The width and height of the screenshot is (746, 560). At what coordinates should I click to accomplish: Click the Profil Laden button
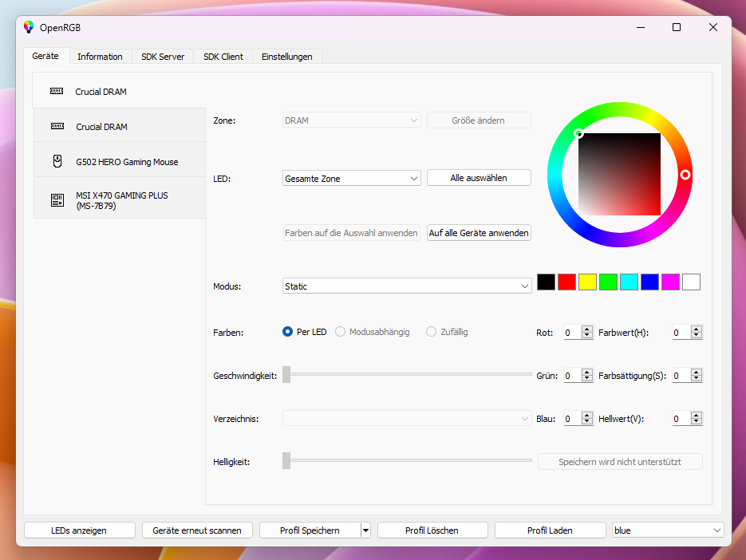pos(550,530)
